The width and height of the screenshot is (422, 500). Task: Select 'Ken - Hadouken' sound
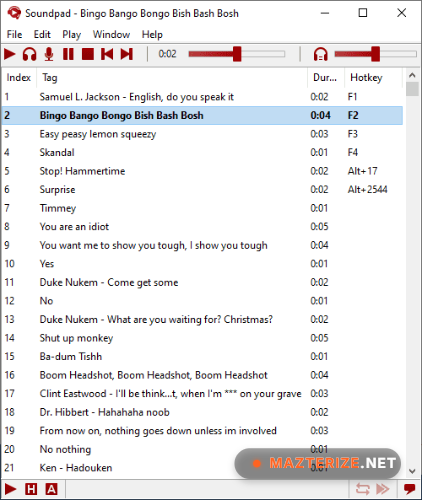pyautogui.click(x=202, y=468)
